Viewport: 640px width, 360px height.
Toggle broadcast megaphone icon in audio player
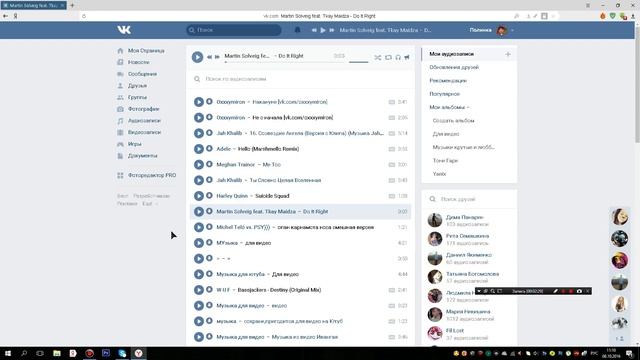(407, 58)
